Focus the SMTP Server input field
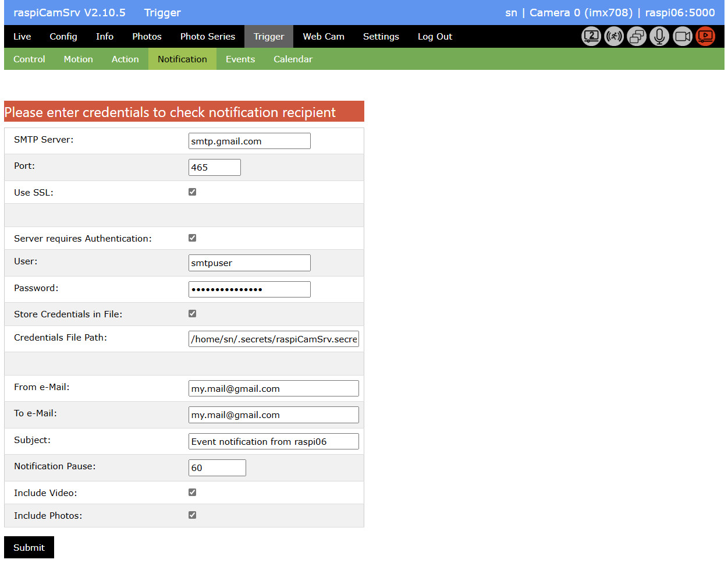 coord(249,141)
